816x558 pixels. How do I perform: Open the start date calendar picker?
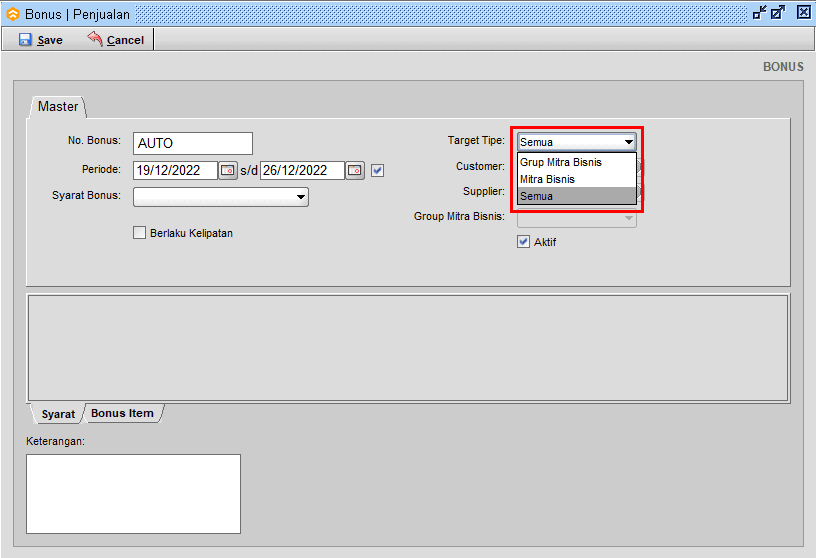coord(227,171)
